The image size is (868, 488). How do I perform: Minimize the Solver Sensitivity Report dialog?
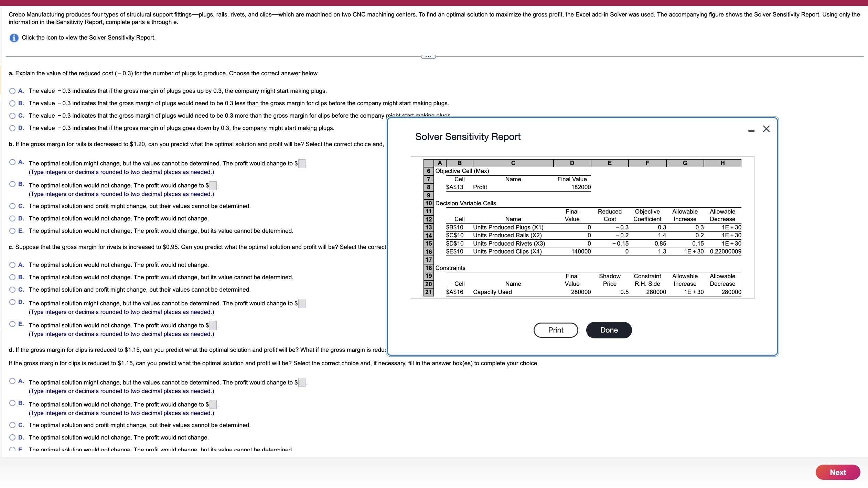[751, 130]
